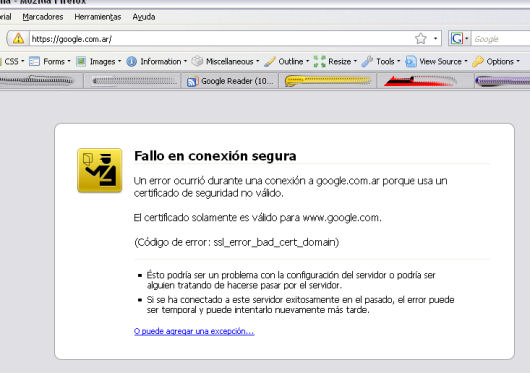Expand the Resize dropdown arrow
The image size is (530, 373).
click(x=355, y=61)
